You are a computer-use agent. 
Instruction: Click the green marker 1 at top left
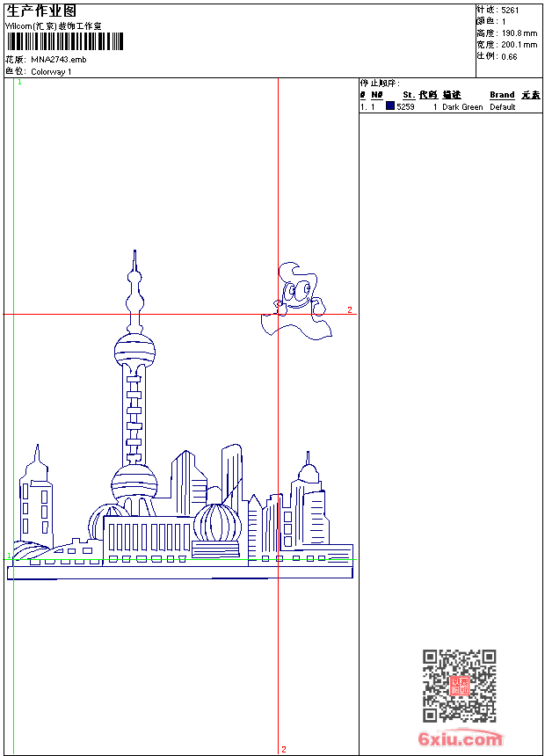tap(19, 82)
